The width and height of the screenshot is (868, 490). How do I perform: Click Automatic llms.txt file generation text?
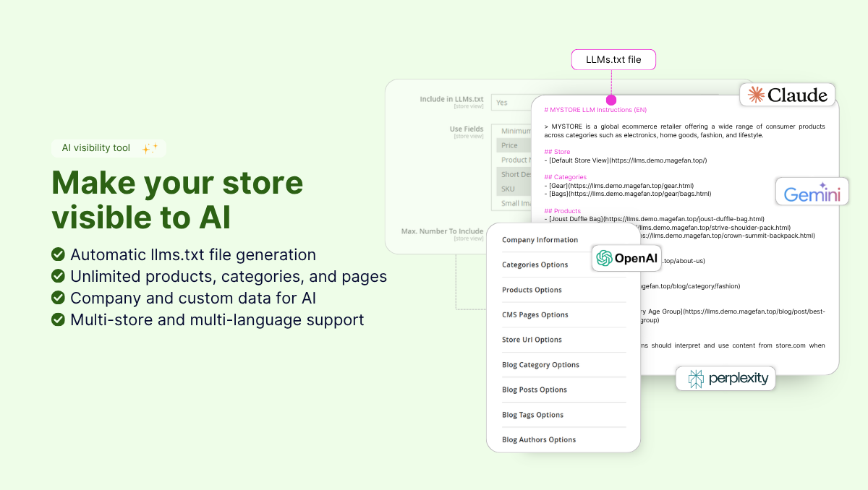coord(193,255)
